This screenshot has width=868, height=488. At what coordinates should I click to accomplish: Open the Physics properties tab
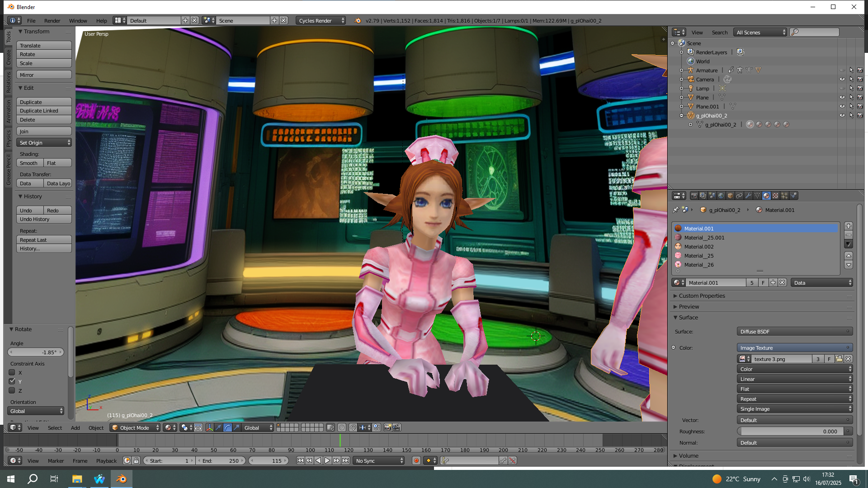(x=794, y=196)
